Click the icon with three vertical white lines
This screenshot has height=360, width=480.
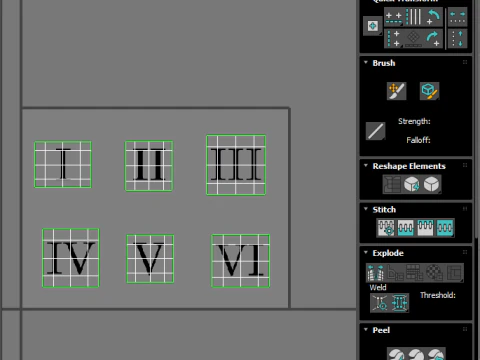coord(414,17)
